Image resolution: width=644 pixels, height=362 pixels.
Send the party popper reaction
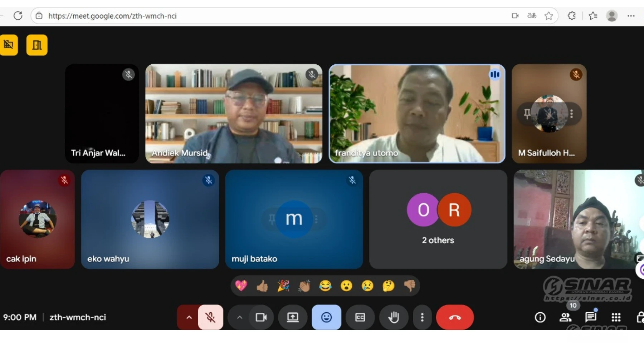click(x=283, y=286)
